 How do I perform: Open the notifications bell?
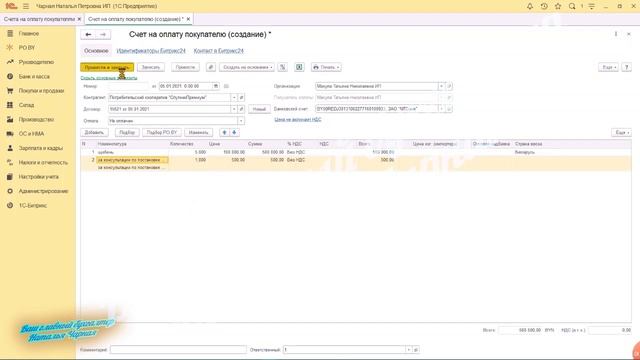click(530, 6)
